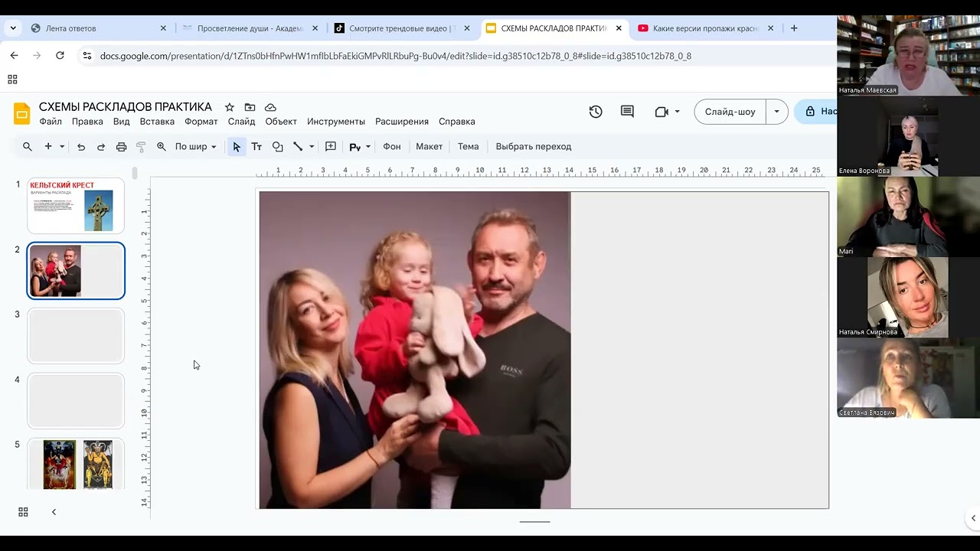This screenshot has height=551, width=980.
Task: Select the line tool
Action: [298, 147]
